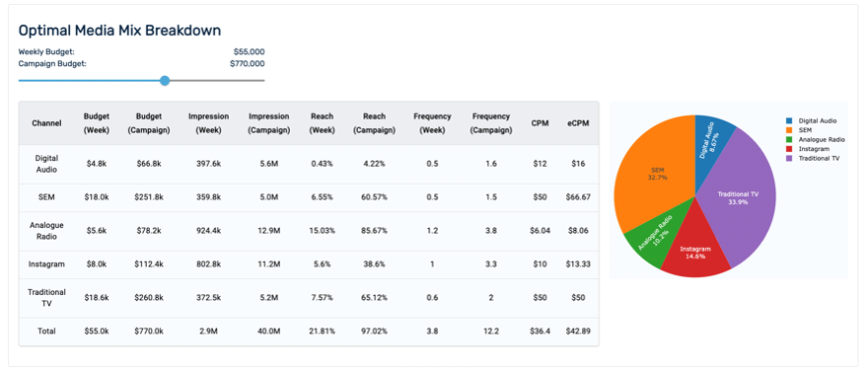The image size is (868, 373).
Task: Click the 85.67% campaign reach cell
Action: coord(374,231)
